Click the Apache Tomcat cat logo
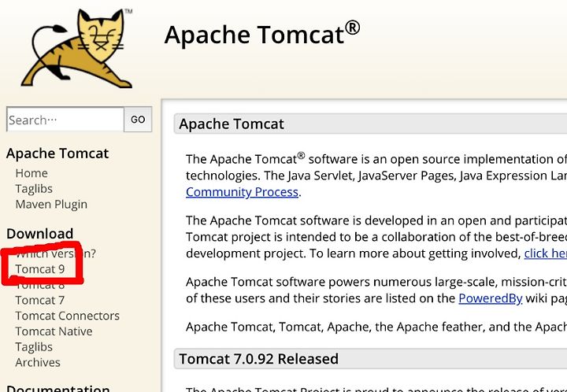 pyautogui.click(x=76, y=48)
